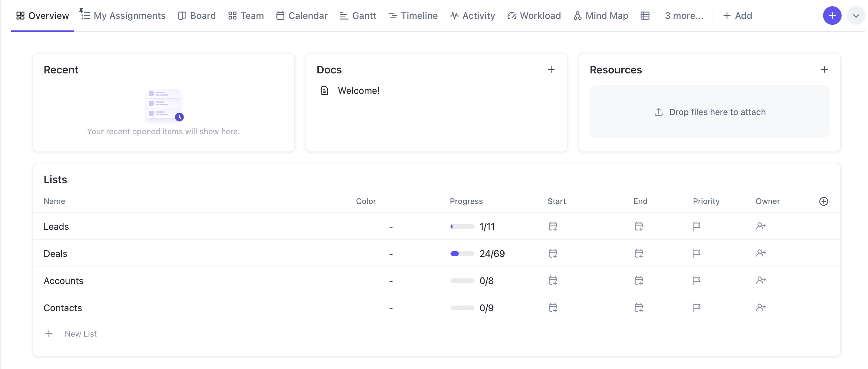Add a new doc with the plus icon

tap(551, 69)
